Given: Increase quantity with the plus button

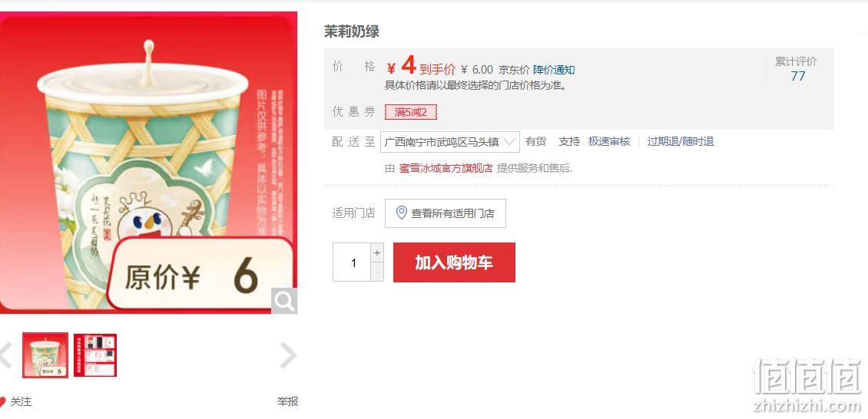Looking at the screenshot, I should [377, 253].
